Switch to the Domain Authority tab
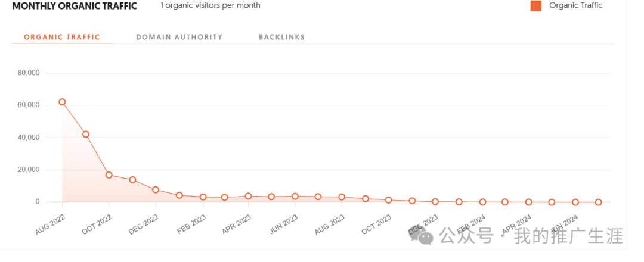This screenshot has width=644, height=262. (x=179, y=37)
